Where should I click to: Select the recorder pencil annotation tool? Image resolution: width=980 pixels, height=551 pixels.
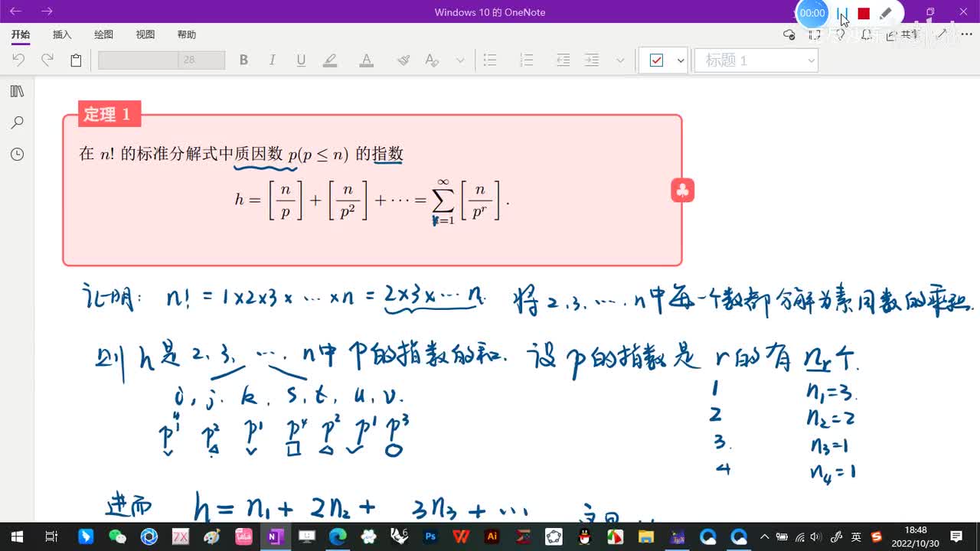(x=885, y=13)
